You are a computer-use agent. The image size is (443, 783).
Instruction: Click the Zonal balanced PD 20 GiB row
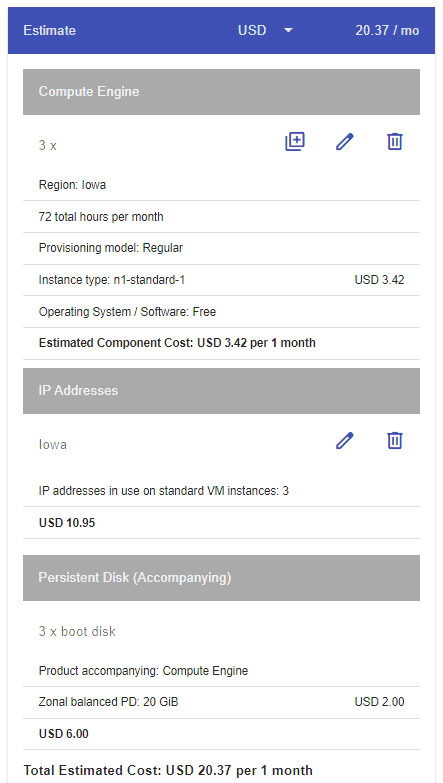pyautogui.click(x=221, y=703)
